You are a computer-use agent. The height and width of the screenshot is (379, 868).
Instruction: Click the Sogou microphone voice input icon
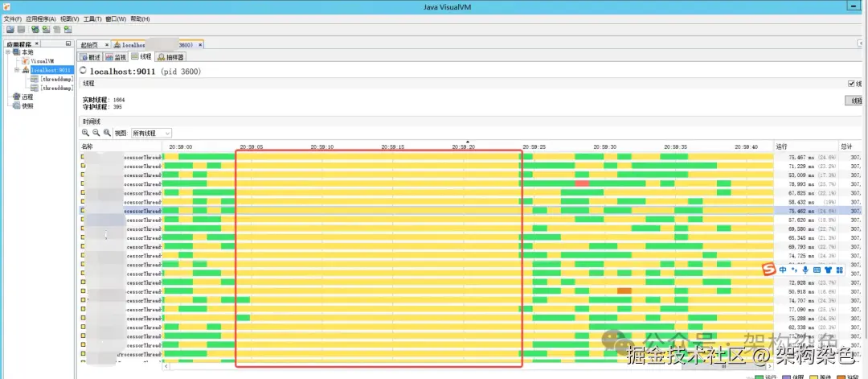click(805, 270)
